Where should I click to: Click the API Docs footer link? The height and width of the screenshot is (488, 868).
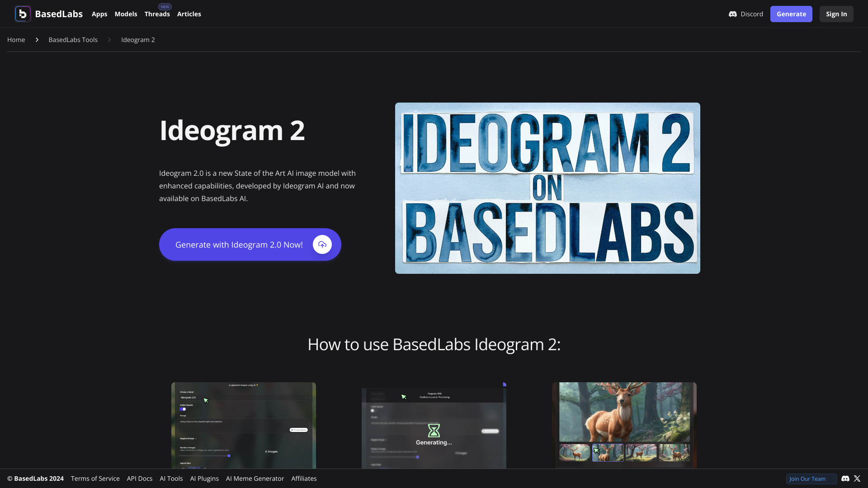pyautogui.click(x=140, y=478)
